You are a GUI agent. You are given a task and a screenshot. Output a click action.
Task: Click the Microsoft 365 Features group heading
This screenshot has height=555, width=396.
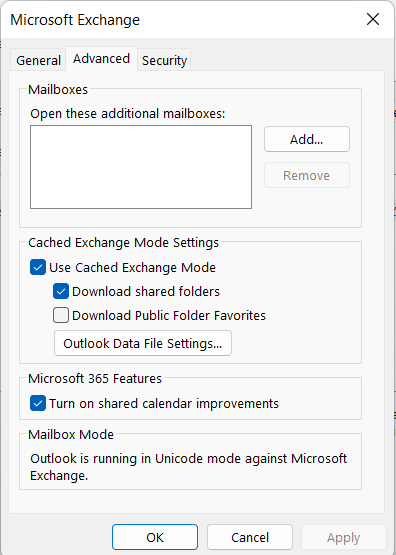95,379
